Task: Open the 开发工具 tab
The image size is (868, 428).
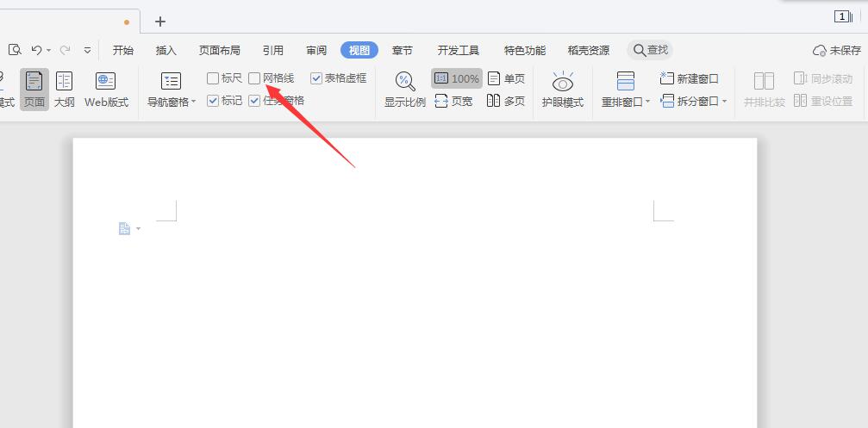Action: pos(459,50)
